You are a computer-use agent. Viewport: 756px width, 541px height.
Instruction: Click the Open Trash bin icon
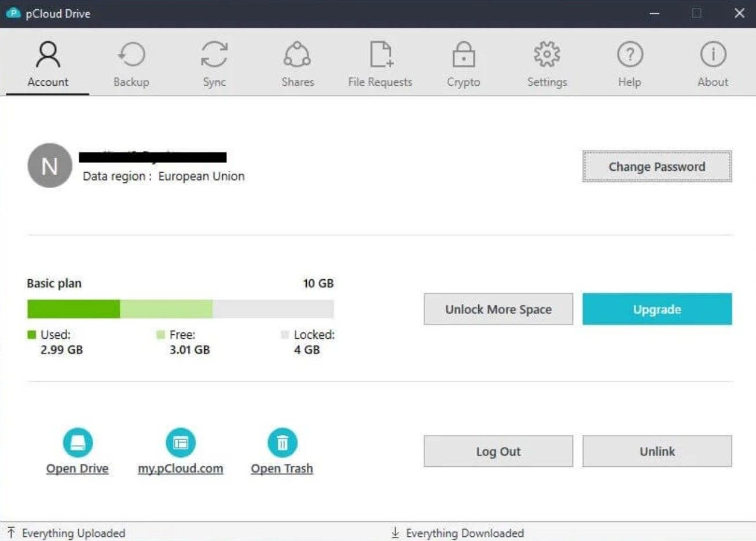point(282,443)
